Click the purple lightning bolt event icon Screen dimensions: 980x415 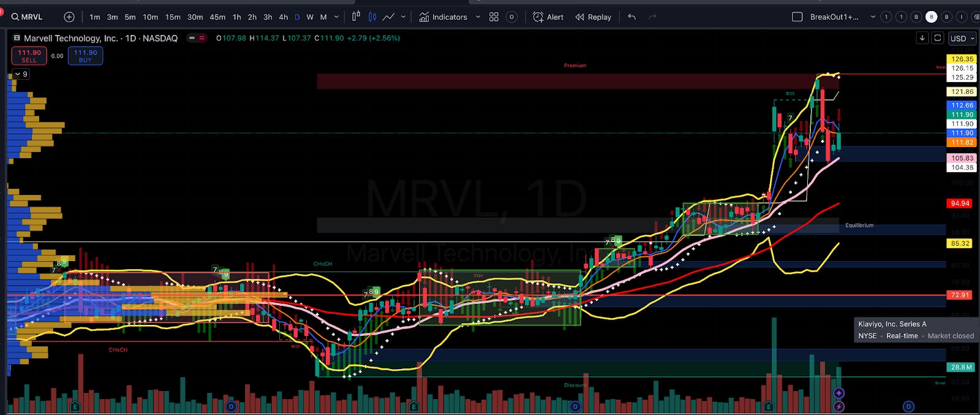coord(839,406)
